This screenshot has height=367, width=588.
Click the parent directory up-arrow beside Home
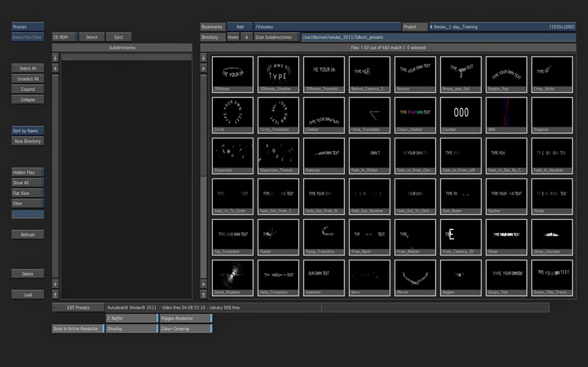(x=247, y=37)
